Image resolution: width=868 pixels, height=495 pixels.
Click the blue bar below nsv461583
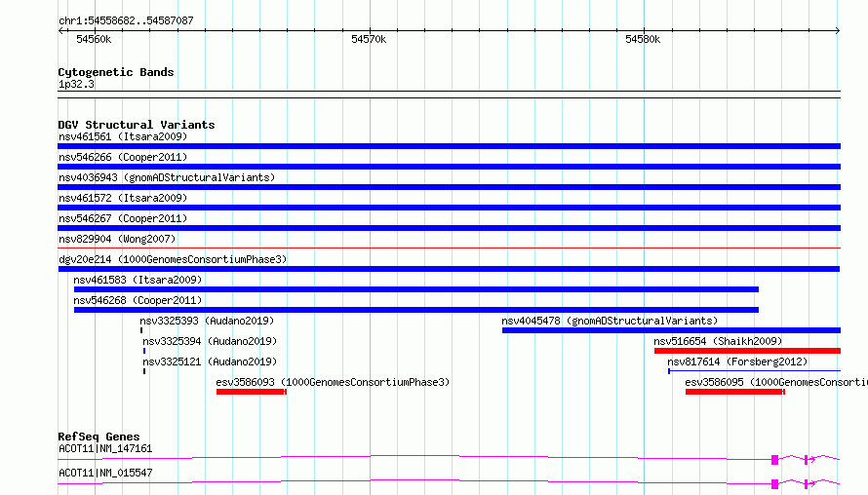click(416, 289)
